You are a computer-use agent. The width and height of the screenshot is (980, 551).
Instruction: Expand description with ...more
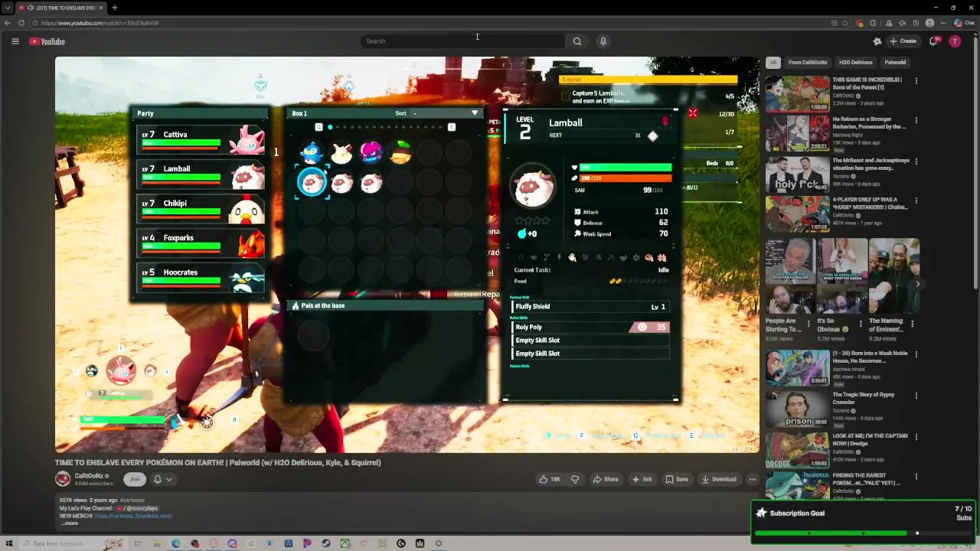click(69, 523)
